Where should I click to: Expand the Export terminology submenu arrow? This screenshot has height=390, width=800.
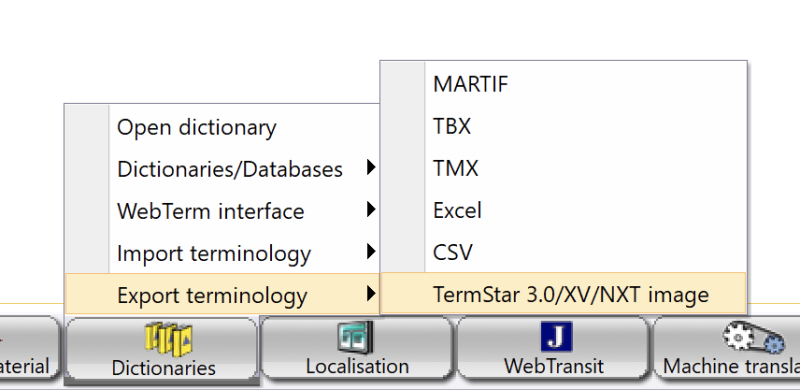click(371, 293)
